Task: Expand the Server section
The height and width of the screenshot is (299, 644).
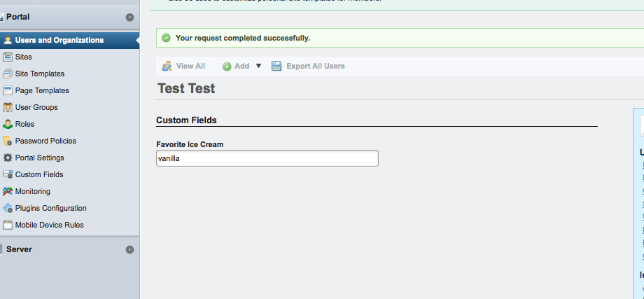Action: 129,250
